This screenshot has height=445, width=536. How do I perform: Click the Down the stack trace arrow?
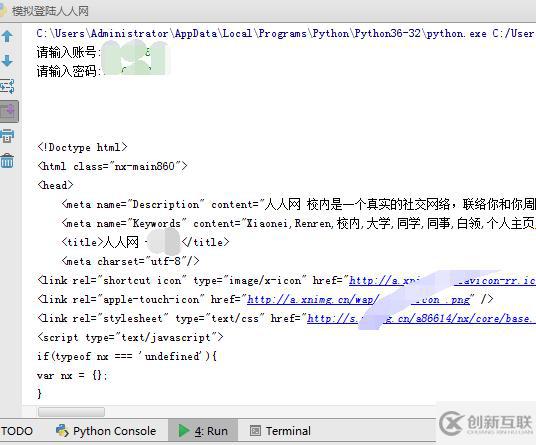click(7, 61)
